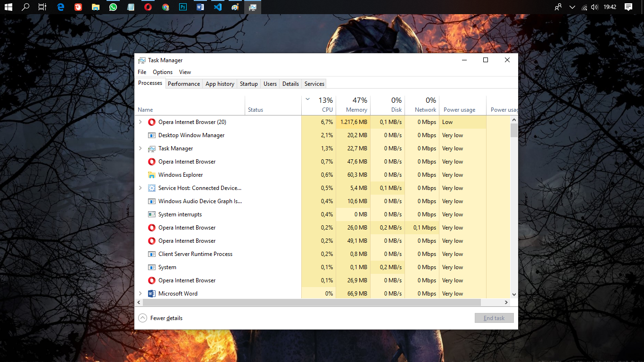The image size is (644, 362).
Task: Show hidden tray icons chevron
Action: (572, 7)
